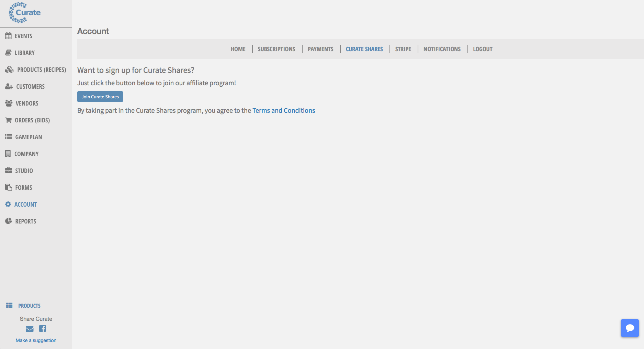Click the Events calendar icon in sidebar
This screenshot has width=644, height=349.
(x=8, y=36)
